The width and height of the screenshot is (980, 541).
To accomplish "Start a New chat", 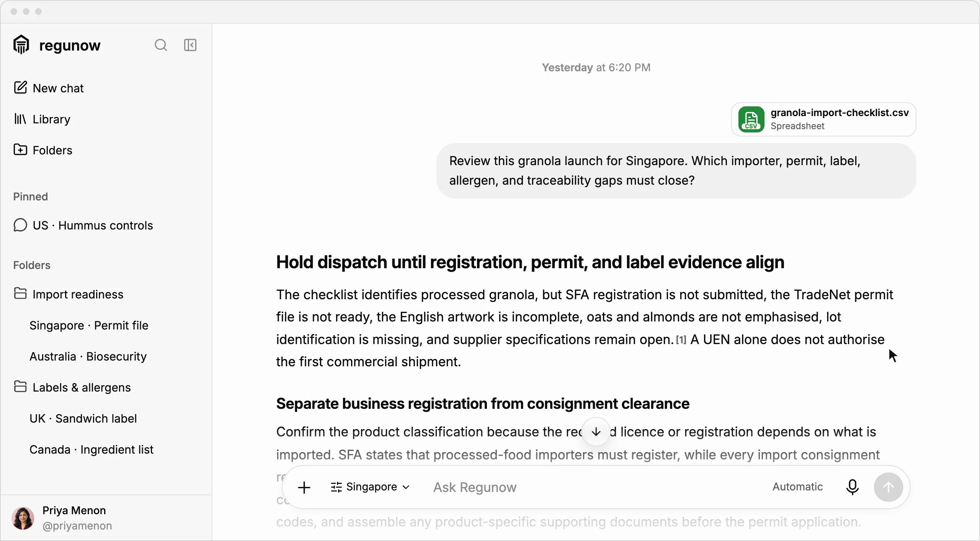I will click(49, 88).
